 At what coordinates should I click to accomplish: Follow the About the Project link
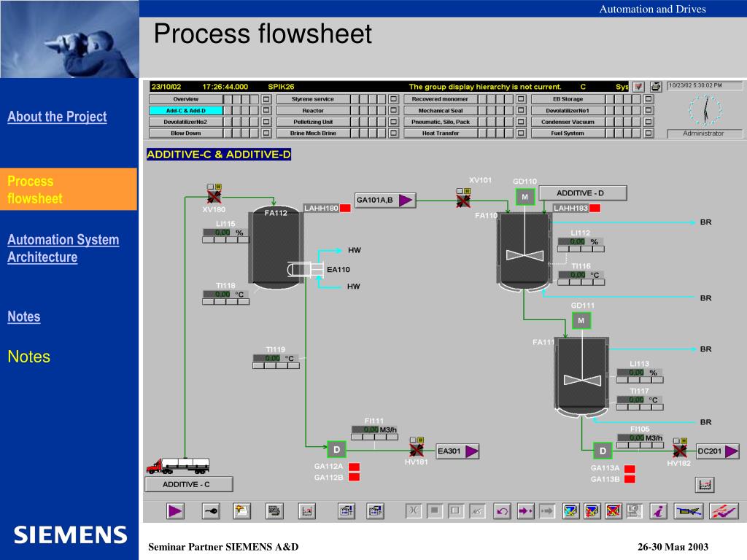click(x=57, y=117)
